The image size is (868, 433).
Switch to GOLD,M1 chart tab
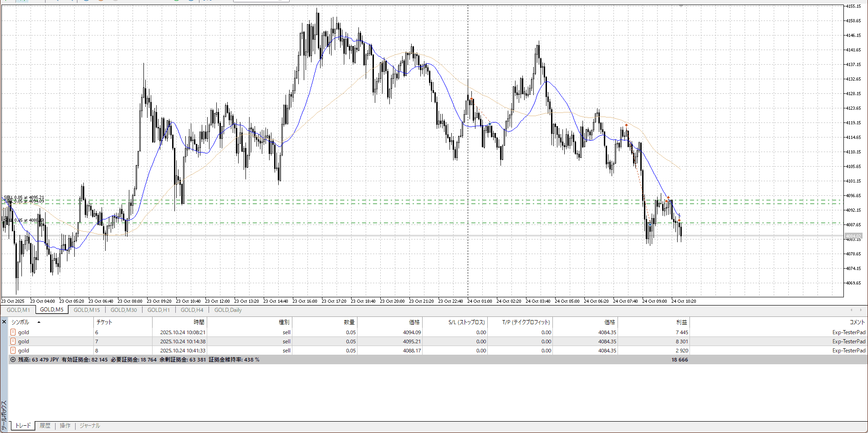coord(18,310)
